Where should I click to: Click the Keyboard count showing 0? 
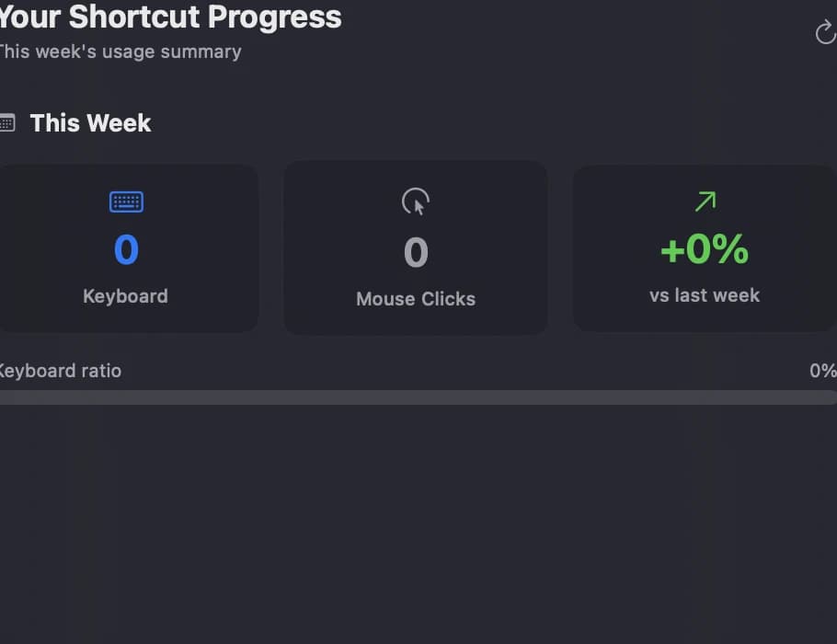tap(126, 249)
